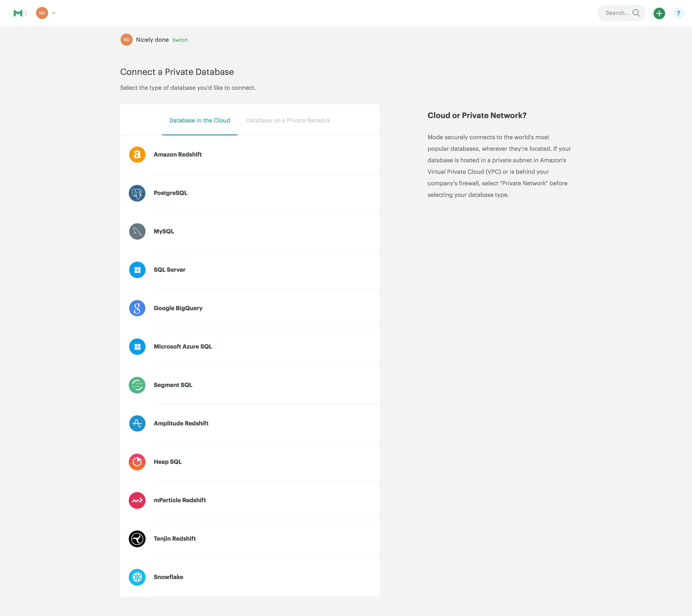Click the Cloud or Private Network? heading
The width and height of the screenshot is (692, 616).
pos(477,116)
